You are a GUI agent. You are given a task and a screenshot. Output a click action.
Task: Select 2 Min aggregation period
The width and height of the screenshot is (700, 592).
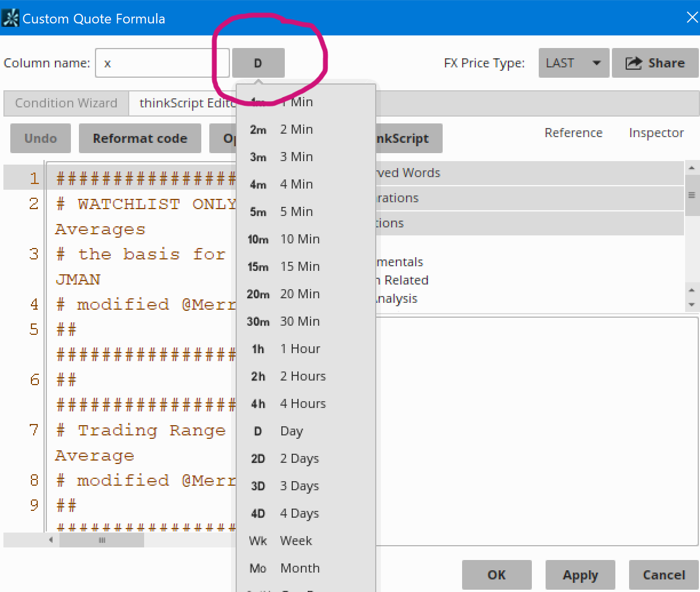pos(306,129)
